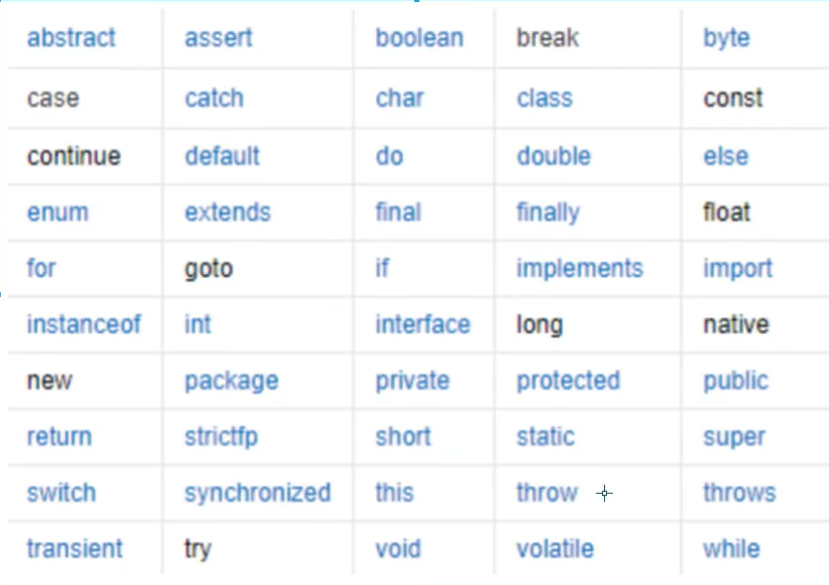829x585 pixels.
Task: Open the interface keyword link
Action: click(423, 324)
